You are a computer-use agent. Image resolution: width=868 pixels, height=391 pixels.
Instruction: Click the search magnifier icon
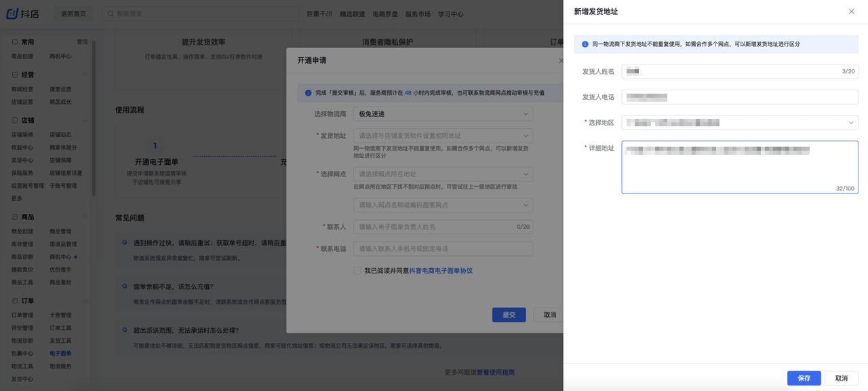(x=111, y=14)
